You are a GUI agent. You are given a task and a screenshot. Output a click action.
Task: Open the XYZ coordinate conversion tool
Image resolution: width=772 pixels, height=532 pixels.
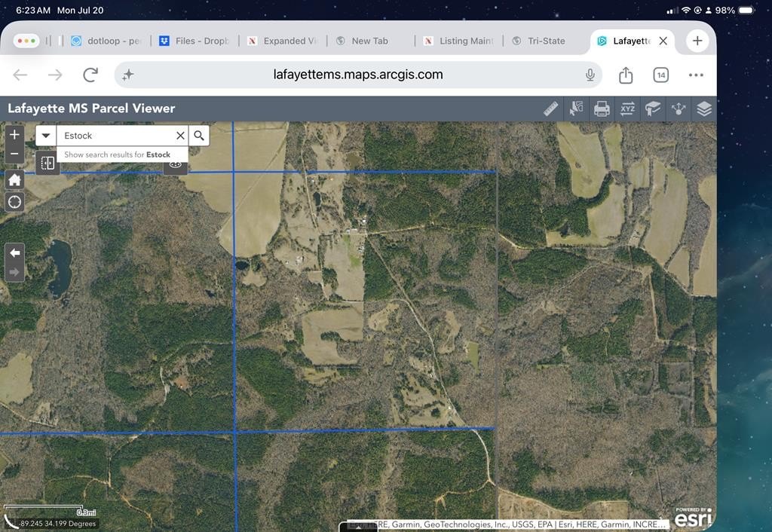coord(627,109)
